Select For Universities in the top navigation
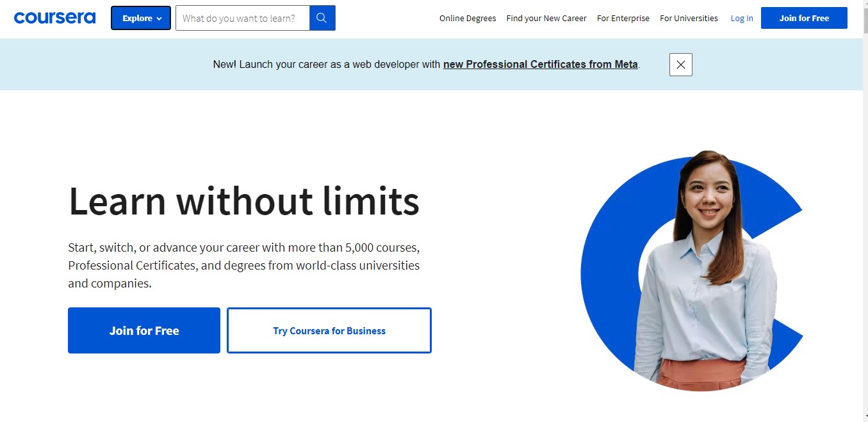Viewport: 868px width, 422px height. (689, 18)
